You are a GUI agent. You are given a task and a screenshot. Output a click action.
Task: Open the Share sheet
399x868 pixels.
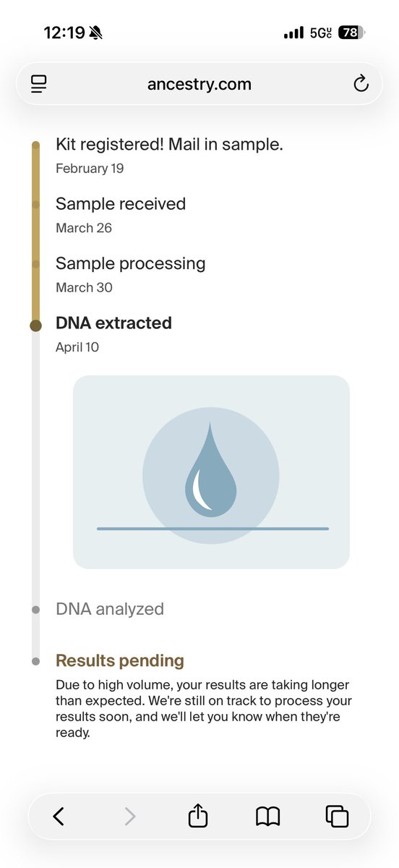click(198, 815)
